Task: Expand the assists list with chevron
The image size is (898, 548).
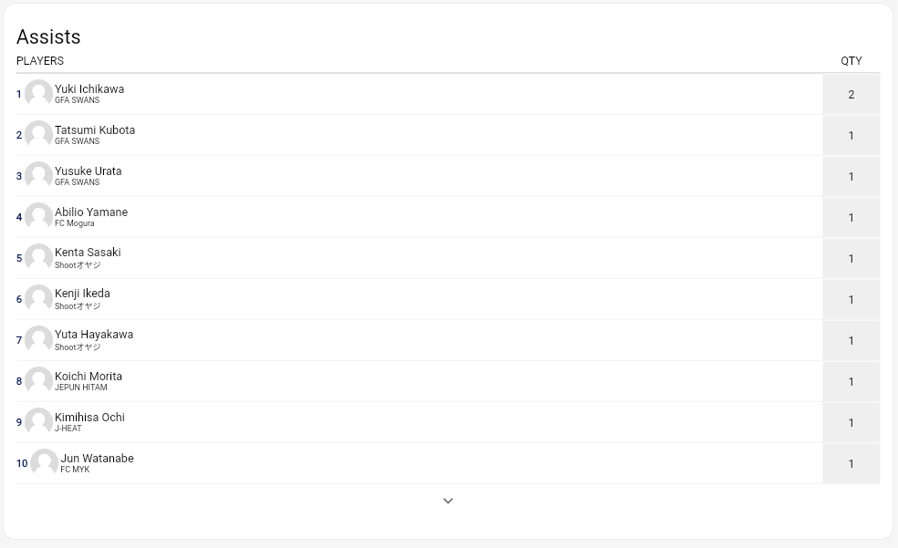Action: [448, 501]
